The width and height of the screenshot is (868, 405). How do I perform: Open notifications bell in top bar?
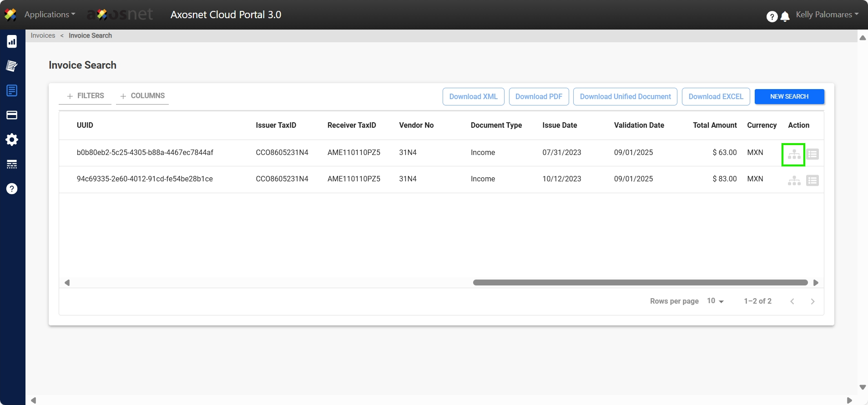coord(785,17)
